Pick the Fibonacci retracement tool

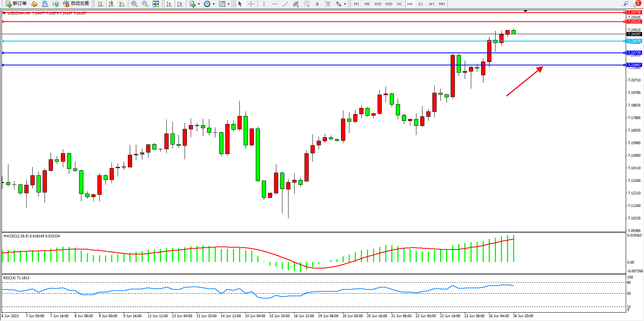pyautogui.click(x=306, y=4)
